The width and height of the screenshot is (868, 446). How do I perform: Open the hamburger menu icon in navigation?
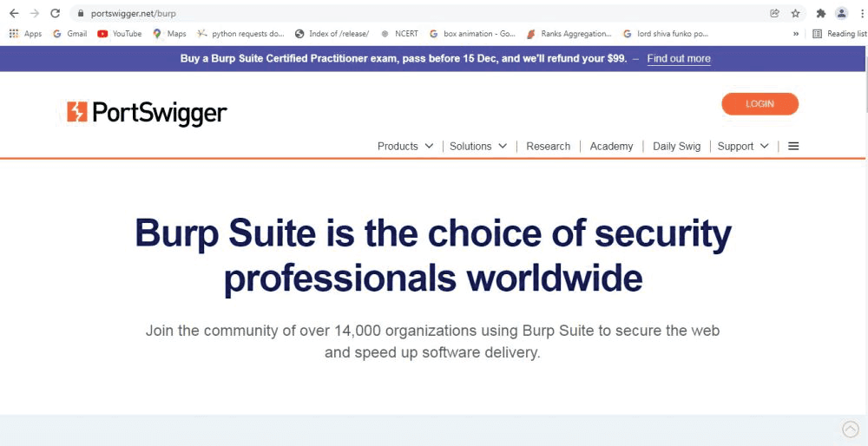click(x=793, y=146)
